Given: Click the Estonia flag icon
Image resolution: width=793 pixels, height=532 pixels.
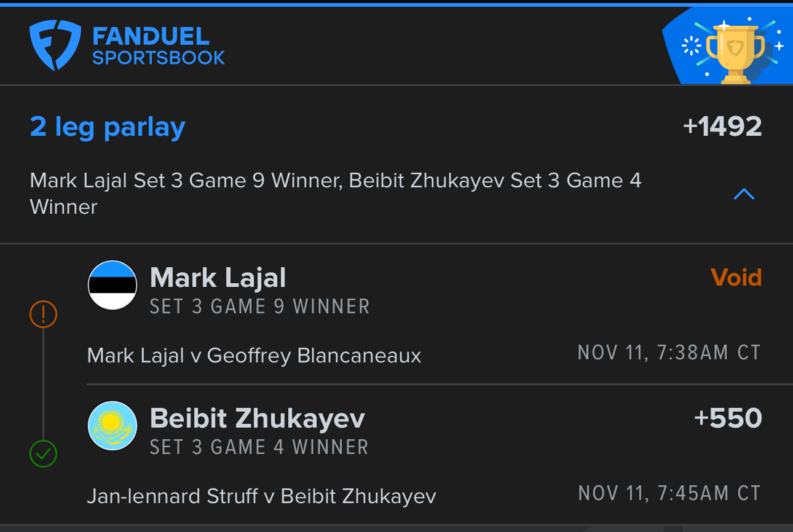Looking at the screenshot, I should 112,285.
